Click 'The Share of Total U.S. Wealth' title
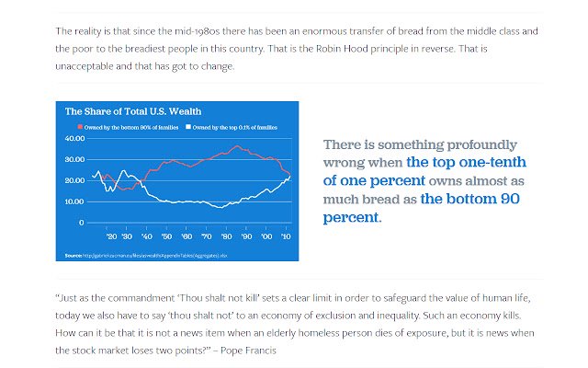Screen dimensions: 588x368 [133, 111]
